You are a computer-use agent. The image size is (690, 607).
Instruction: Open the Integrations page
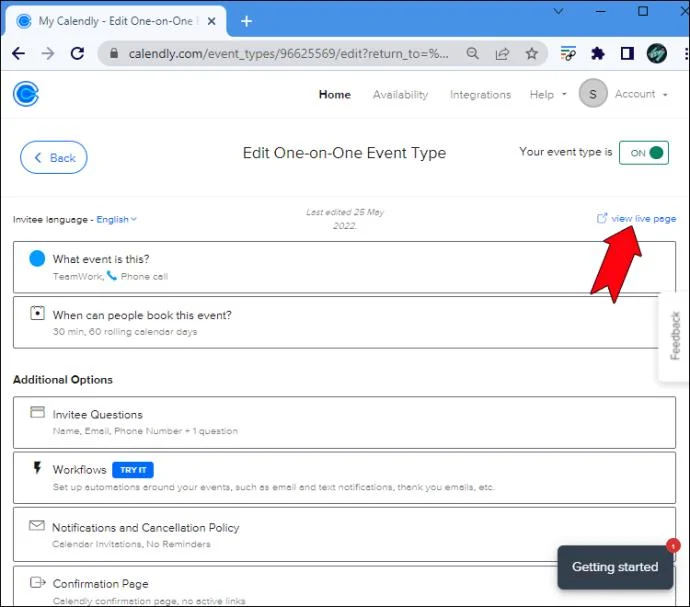(x=480, y=94)
